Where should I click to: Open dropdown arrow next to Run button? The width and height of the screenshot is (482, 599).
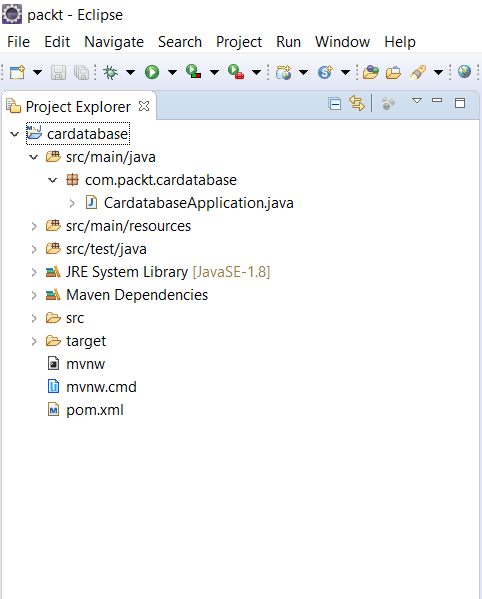pos(173,72)
